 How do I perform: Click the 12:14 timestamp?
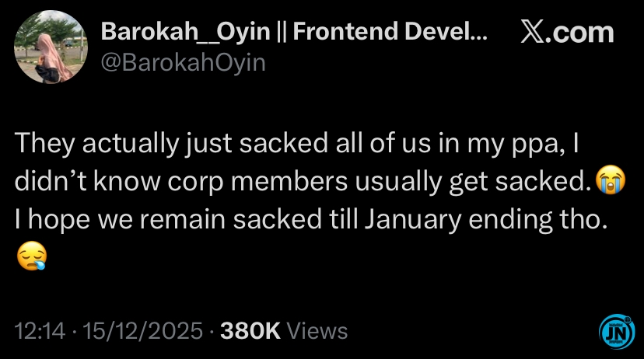(x=40, y=331)
